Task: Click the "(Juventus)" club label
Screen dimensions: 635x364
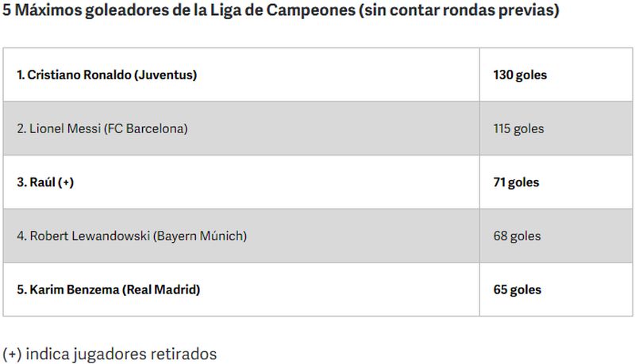Action: pos(166,75)
